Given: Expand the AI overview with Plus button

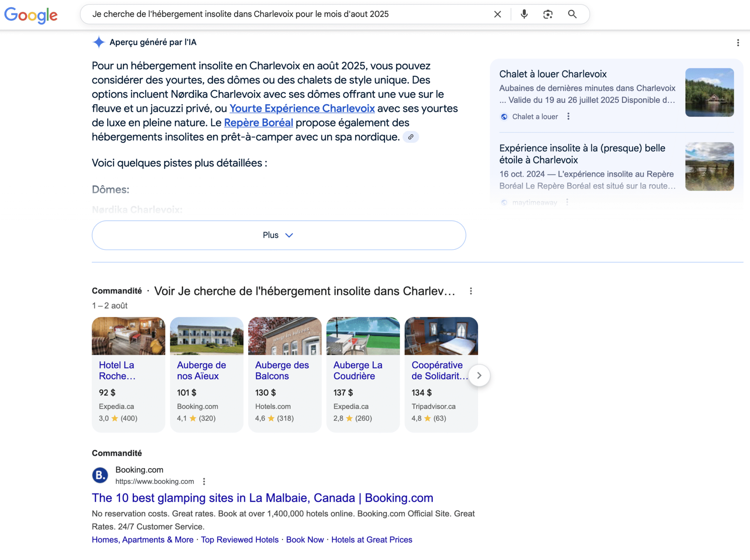Looking at the screenshot, I should click(279, 235).
